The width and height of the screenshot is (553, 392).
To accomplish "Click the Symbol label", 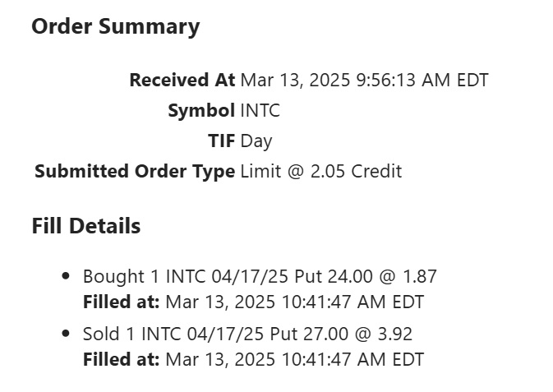I will tap(201, 111).
